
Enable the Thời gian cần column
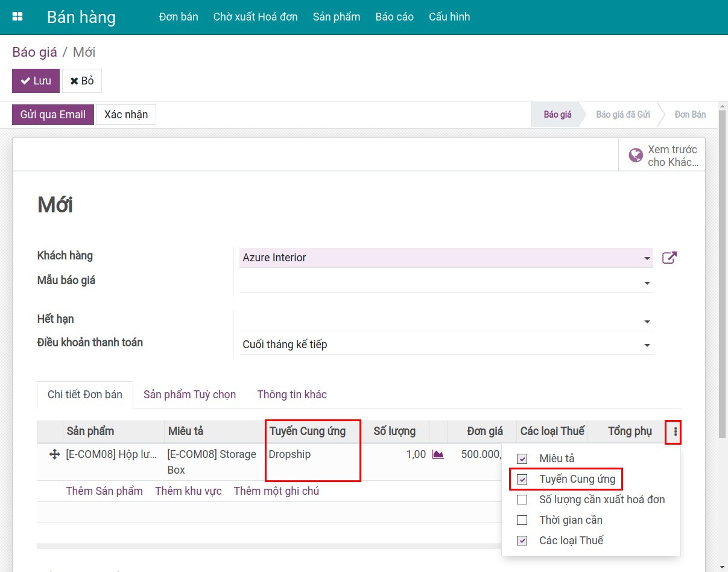coord(522,520)
